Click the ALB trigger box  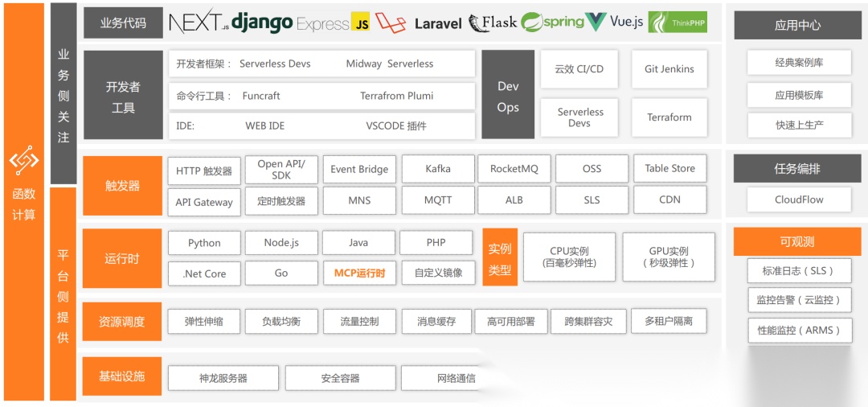point(514,200)
